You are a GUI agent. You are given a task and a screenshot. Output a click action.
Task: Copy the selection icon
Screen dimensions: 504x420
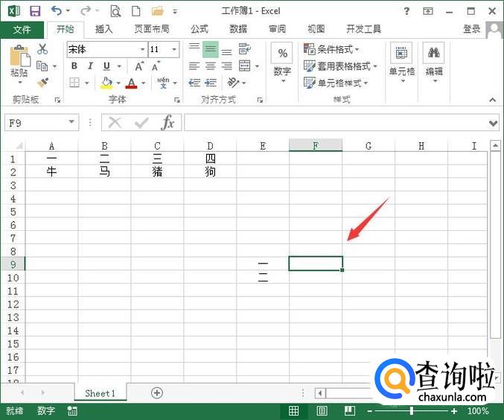pos(42,66)
